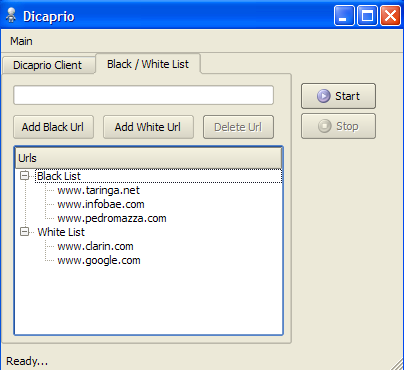Screen dimensions: 404x370
Task: Select the White List tree item
Action: coord(61,232)
